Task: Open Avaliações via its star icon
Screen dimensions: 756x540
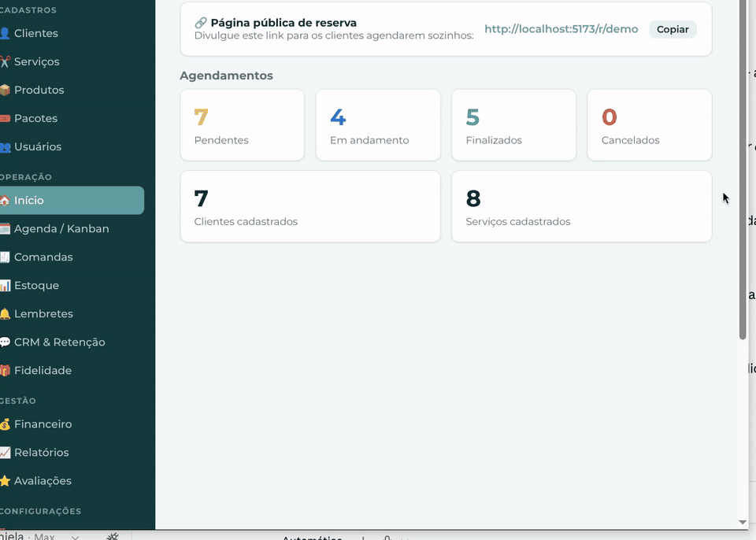Action: point(5,481)
